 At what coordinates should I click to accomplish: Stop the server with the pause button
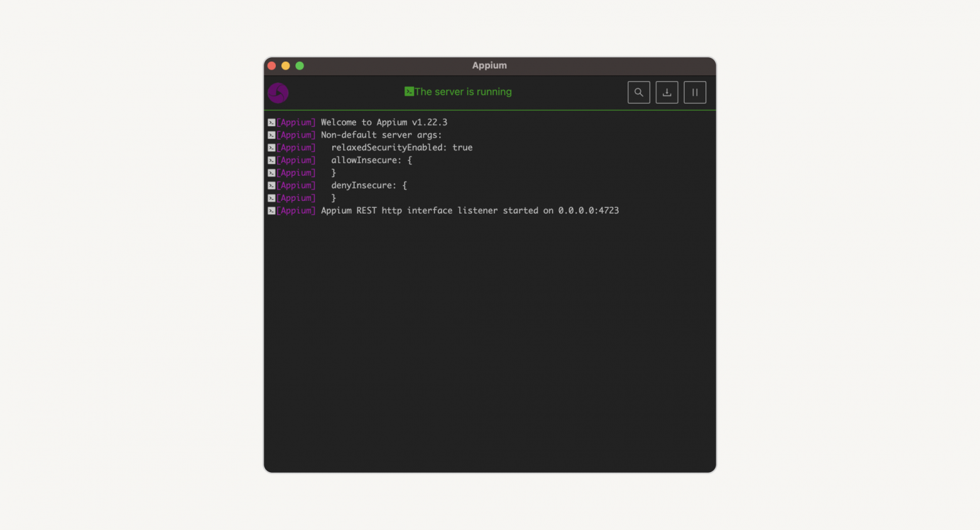tap(695, 92)
